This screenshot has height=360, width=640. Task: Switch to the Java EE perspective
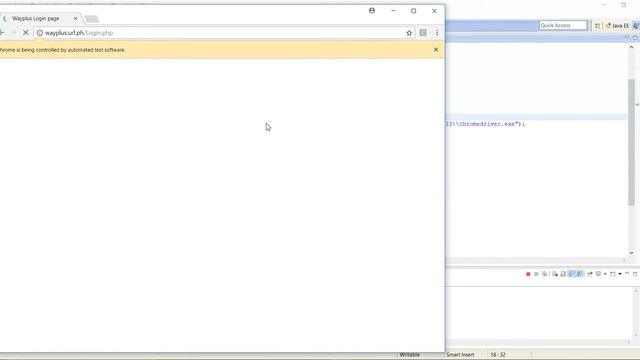point(617,25)
